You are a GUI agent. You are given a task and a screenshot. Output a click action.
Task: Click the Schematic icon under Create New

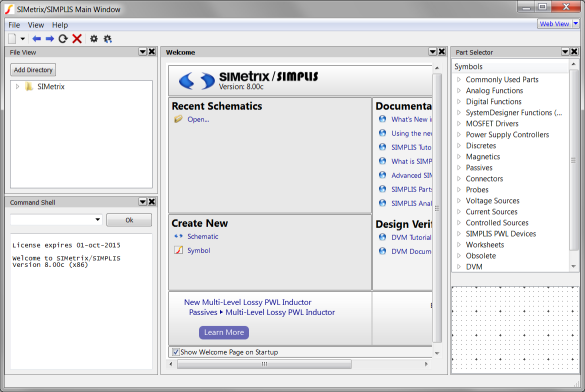tap(178, 236)
